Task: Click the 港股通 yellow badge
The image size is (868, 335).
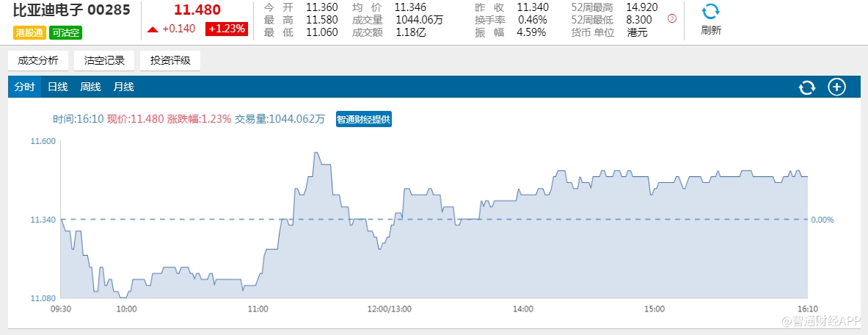Action: click(29, 32)
